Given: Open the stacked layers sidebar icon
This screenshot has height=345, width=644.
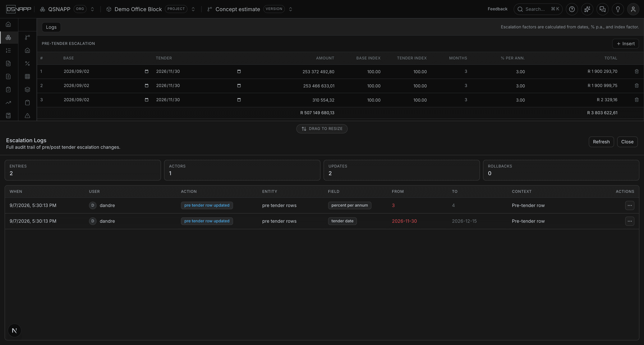Looking at the screenshot, I should click(x=27, y=90).
